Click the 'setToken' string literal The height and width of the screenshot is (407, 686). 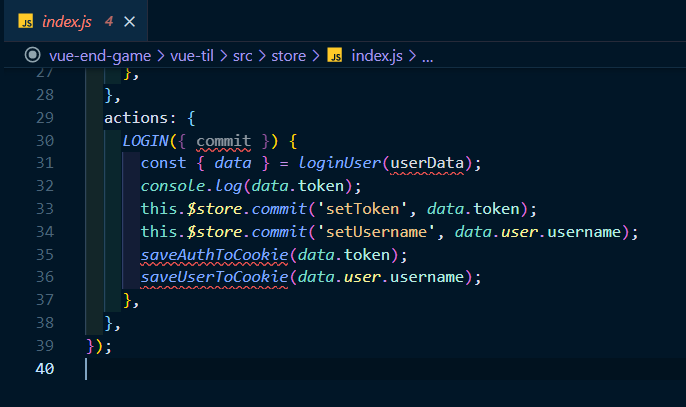point(363,209)
